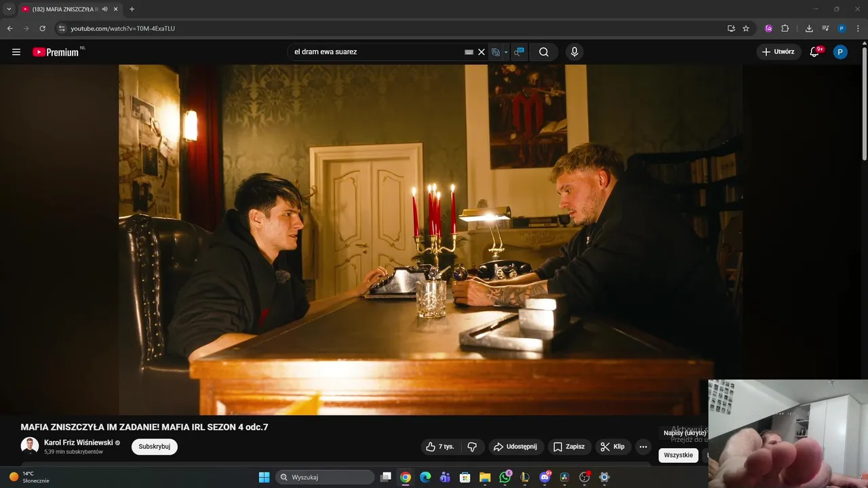Open the Chrome profile avatar
The width and height of the screenshot is (868, 488).
pyautogui.click(x=842, y=28)
